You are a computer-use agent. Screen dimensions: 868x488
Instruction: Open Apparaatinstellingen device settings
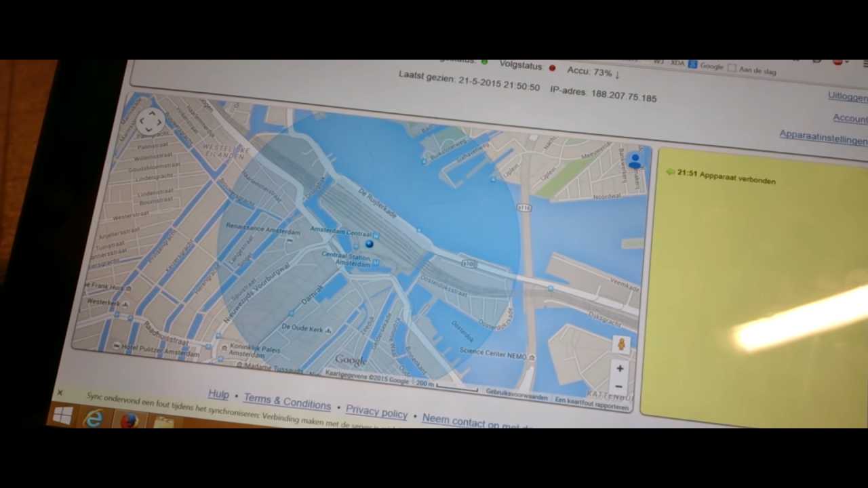point(823,137)
